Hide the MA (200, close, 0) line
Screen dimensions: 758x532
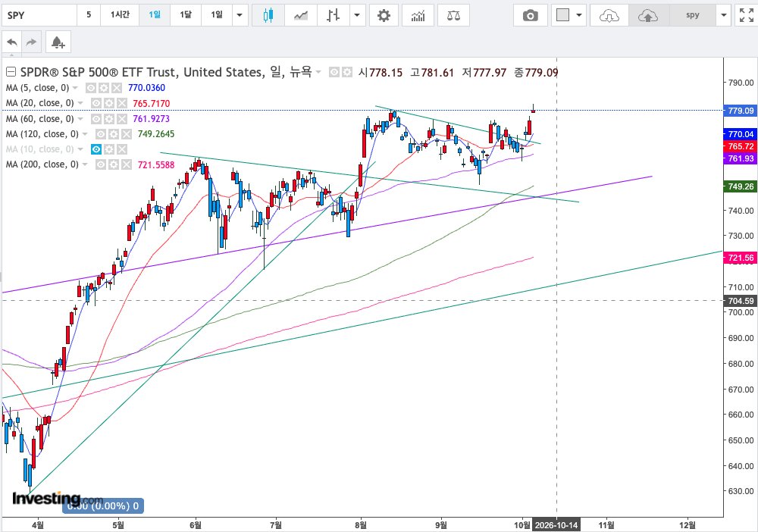(101, 164)
